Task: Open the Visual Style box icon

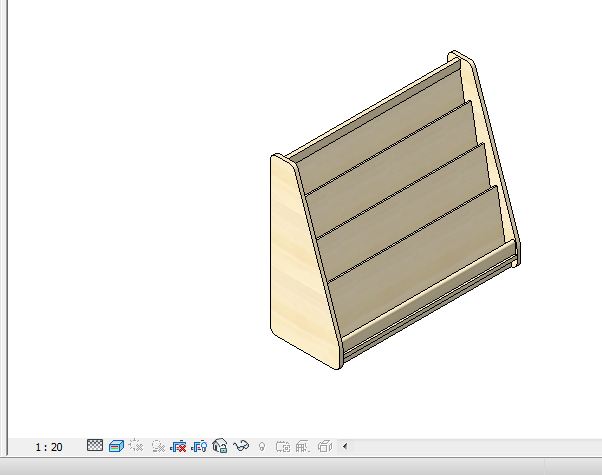Action: coord(116,446)
